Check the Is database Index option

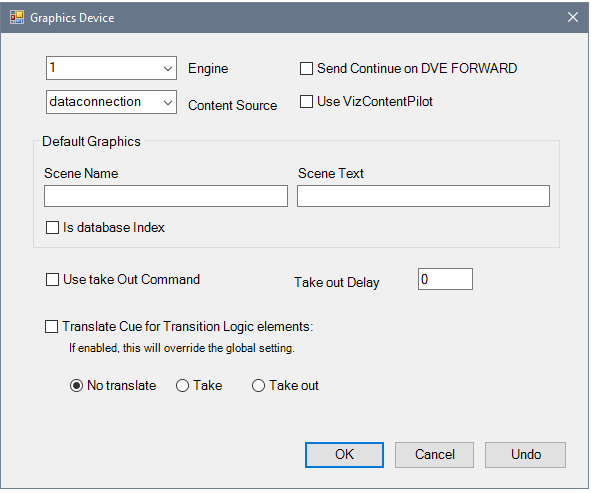pyautogui.click(x=52, y=228)
